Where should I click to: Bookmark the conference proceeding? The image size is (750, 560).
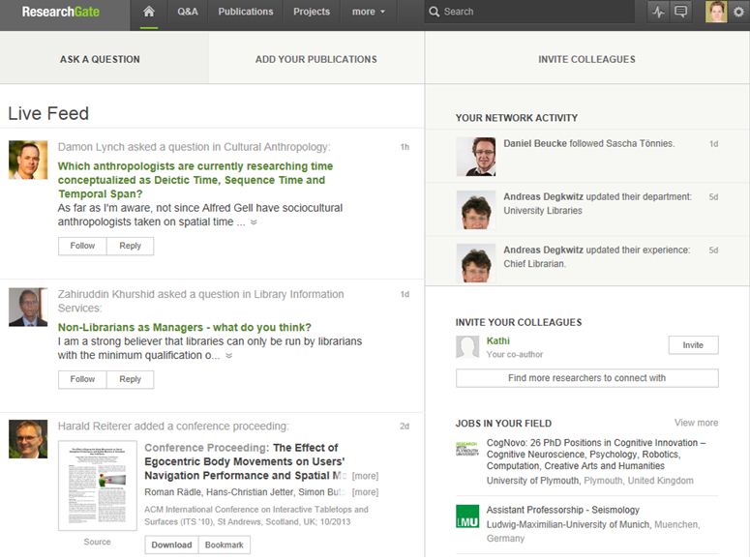click(224, 545)
